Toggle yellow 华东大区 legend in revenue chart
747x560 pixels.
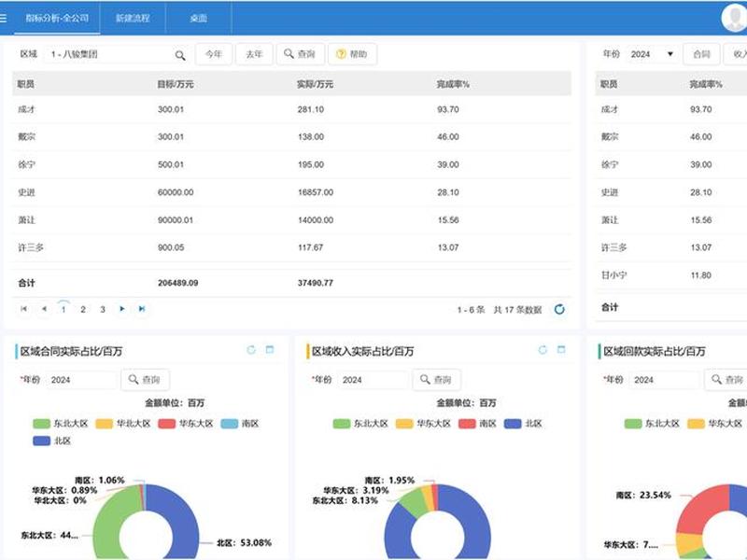point(424,424)
